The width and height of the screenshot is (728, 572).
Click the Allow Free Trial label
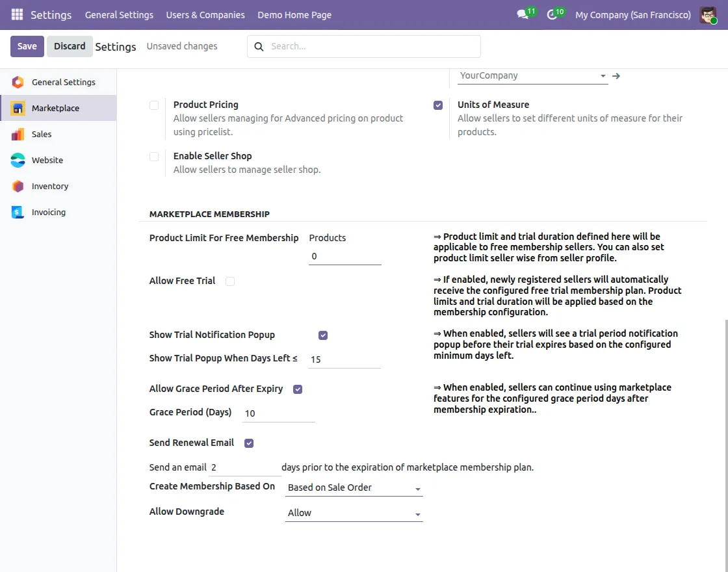(182, 281)
